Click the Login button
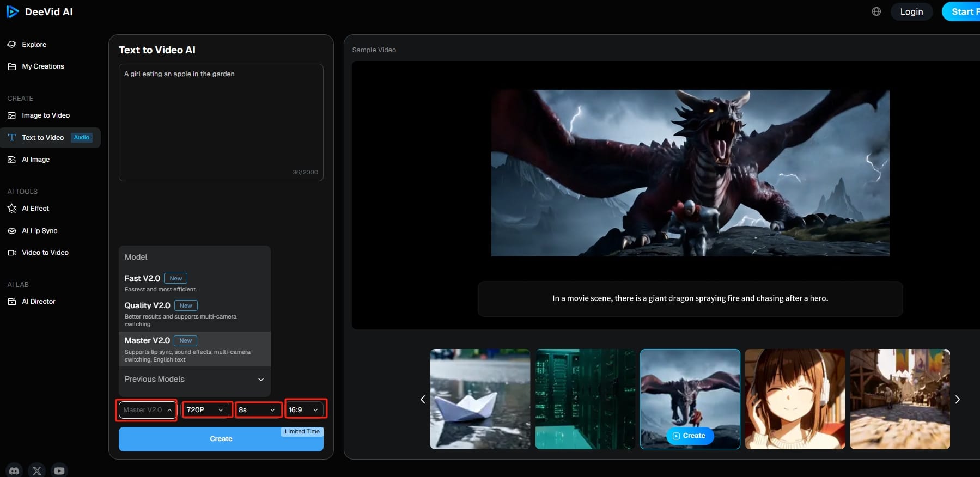Screen dimensions: 980x477 911,11
